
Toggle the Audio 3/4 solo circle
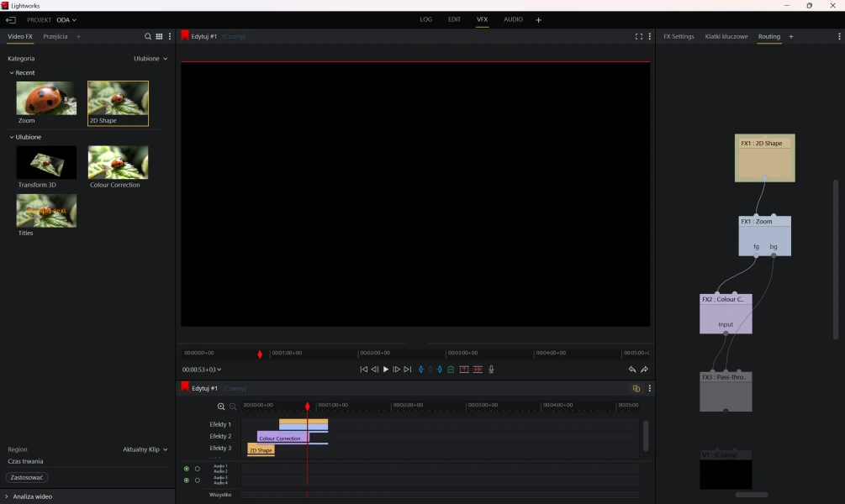(198, 480)
